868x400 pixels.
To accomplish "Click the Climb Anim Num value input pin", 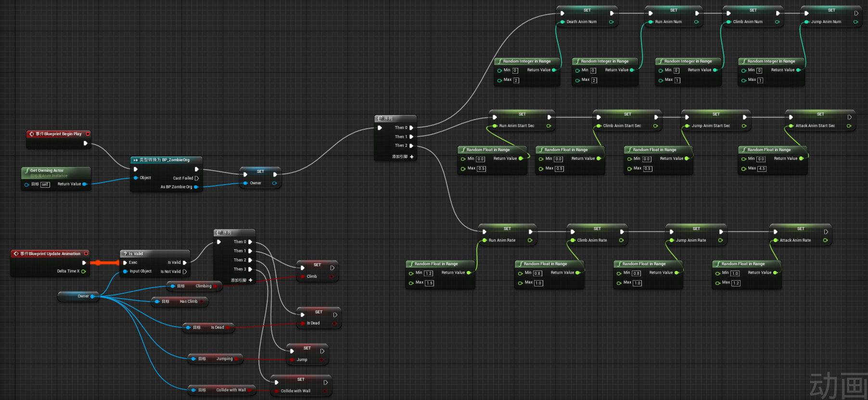I will click(728, 22).
